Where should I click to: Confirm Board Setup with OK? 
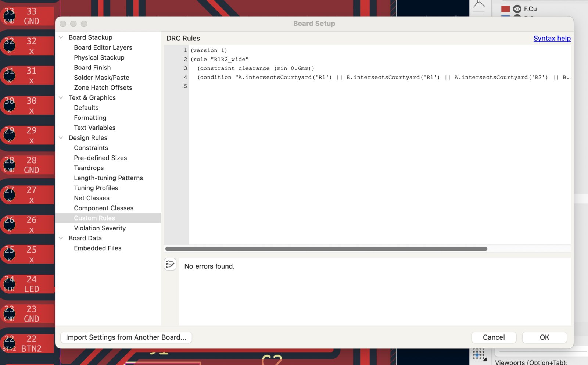pyautogui.click(x=544, y=337)
